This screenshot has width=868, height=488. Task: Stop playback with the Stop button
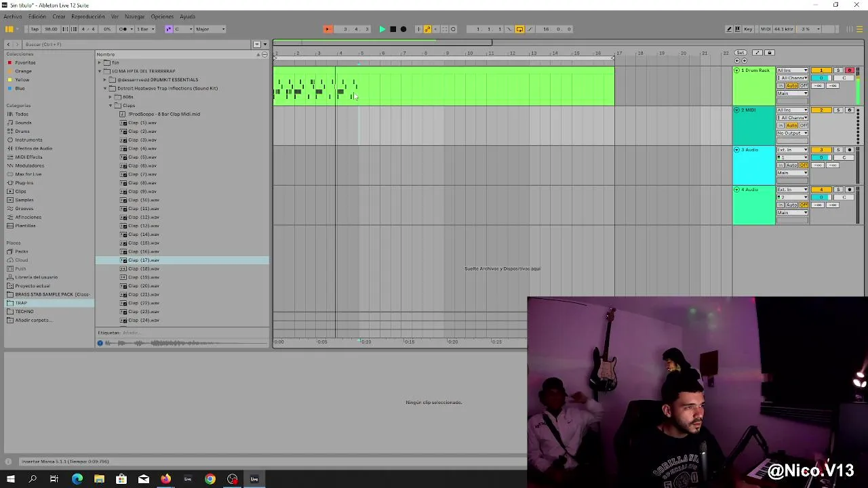pyautogui.click(x=393, y=29)
